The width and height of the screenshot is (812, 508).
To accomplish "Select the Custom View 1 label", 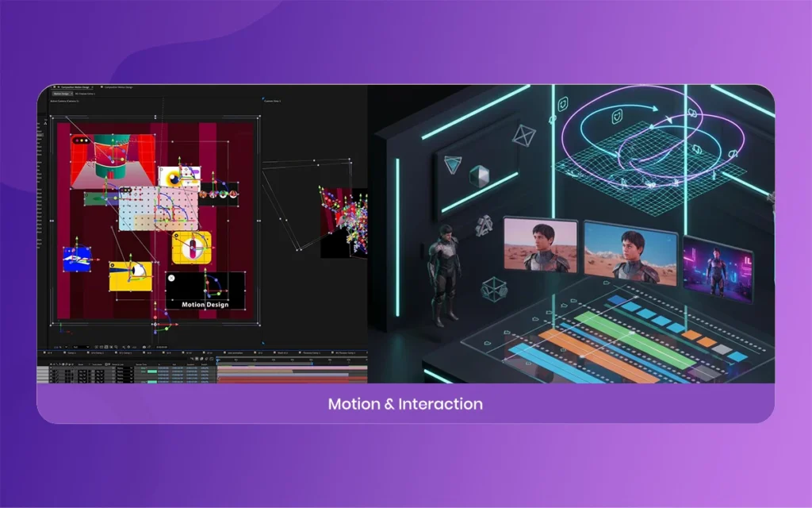I will 273,101.
